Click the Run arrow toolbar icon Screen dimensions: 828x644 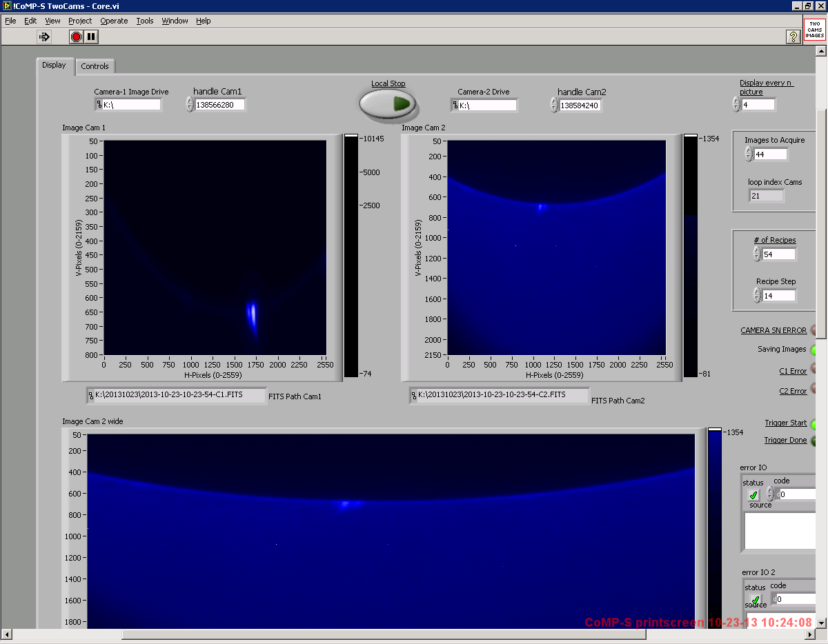44,37
